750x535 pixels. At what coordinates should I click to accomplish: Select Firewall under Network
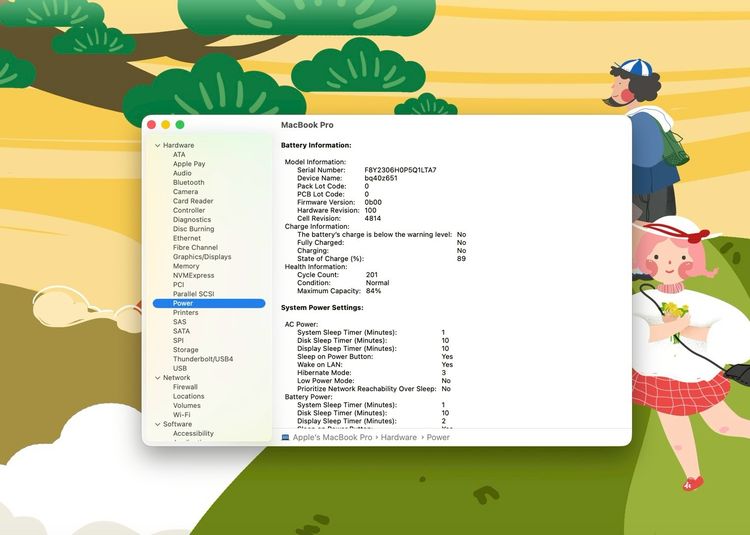tap(185, 387)
